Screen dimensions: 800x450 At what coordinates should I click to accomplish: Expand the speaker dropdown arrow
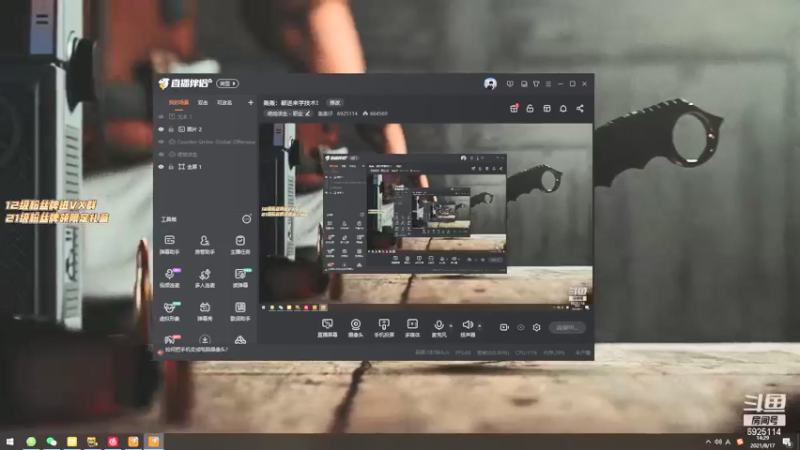click(480, 326)
